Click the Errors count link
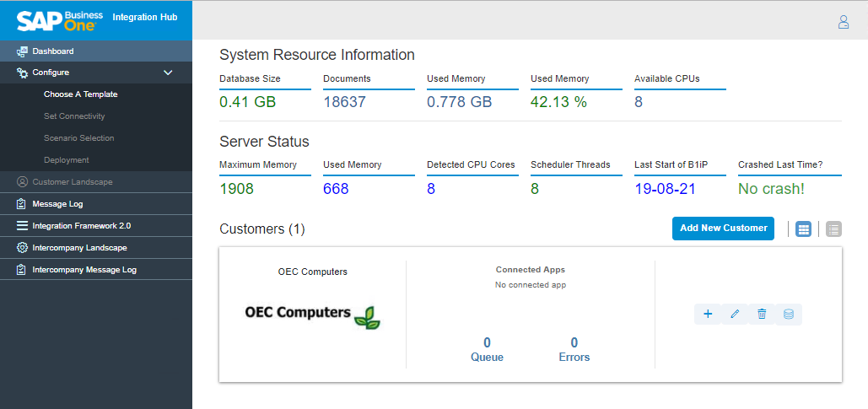 coord(574,349)
